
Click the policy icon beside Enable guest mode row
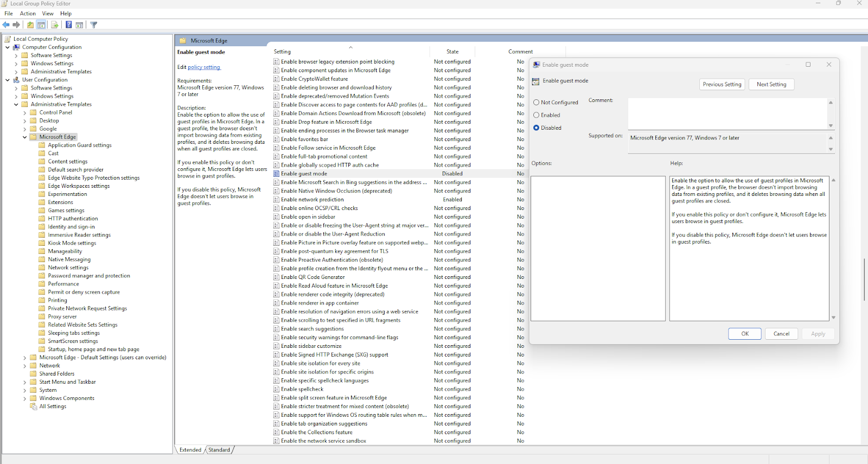click(277, 174)
